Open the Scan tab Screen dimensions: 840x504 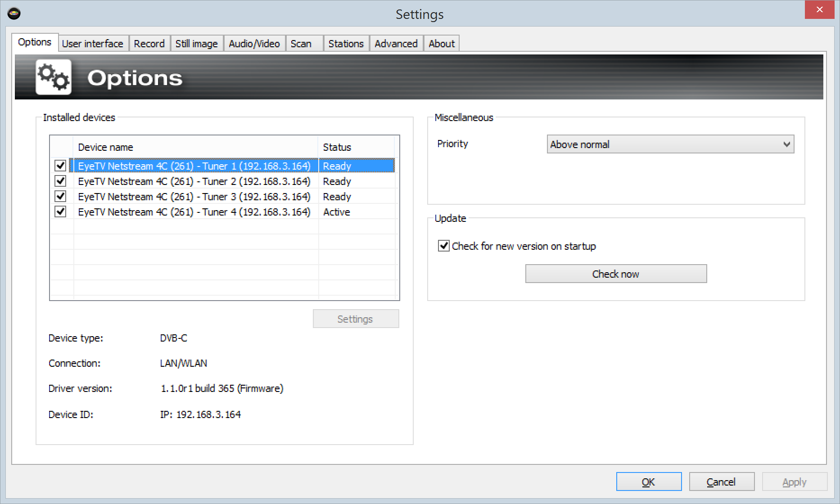300,43
